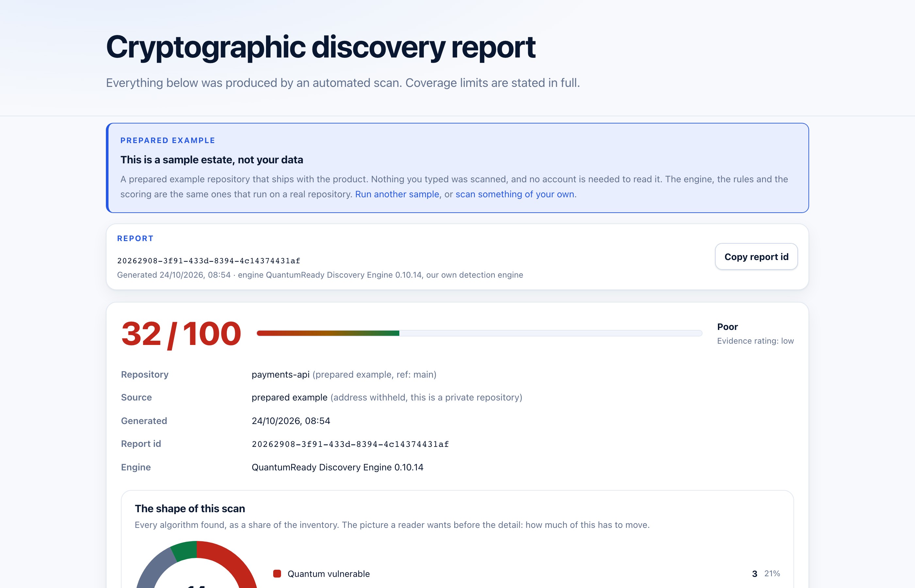
Task: Click the prepared example source value
Action: [x=290, y=398]
